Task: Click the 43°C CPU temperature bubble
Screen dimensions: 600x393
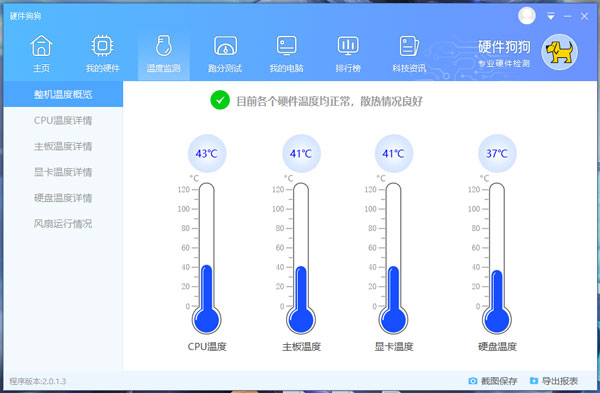Action: coord(207,153)
